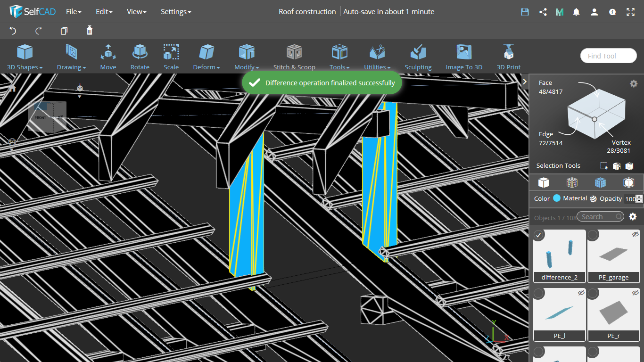Open the user account icon
Screen dimensions: 644x362
coord(594,12)
